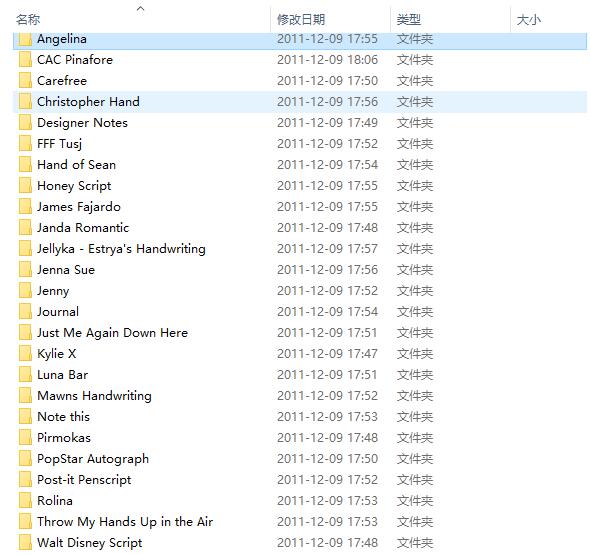Select the 'CAC Pinafore' folder name

(x=75, y=60)
